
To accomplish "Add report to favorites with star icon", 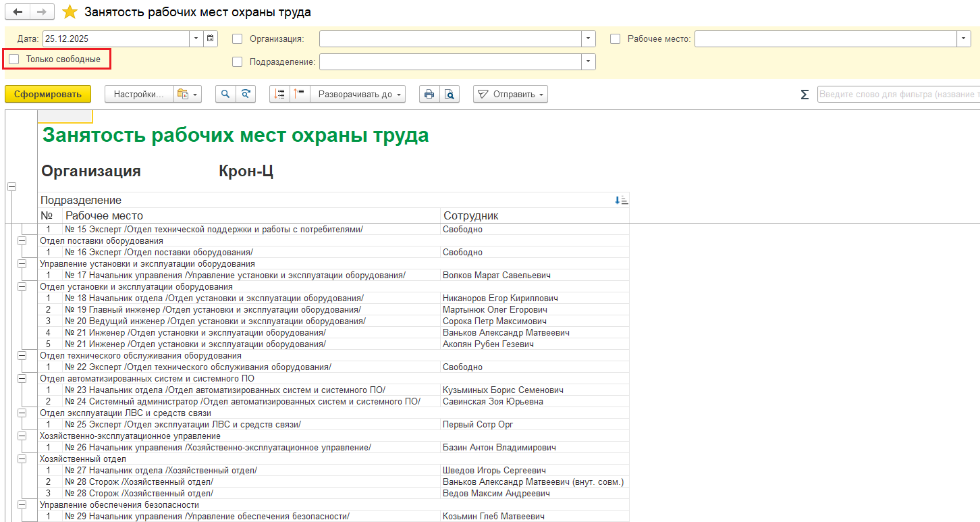I will point(69,12).
